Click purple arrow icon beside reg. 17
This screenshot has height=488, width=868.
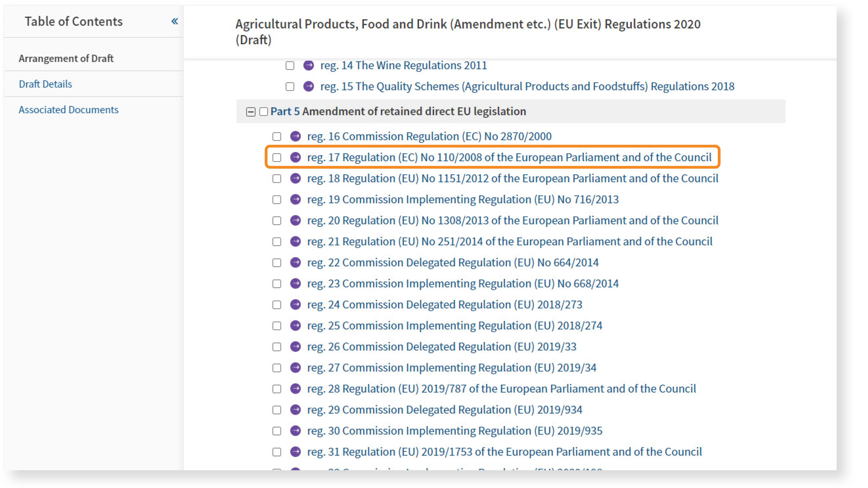click(296, 157)
